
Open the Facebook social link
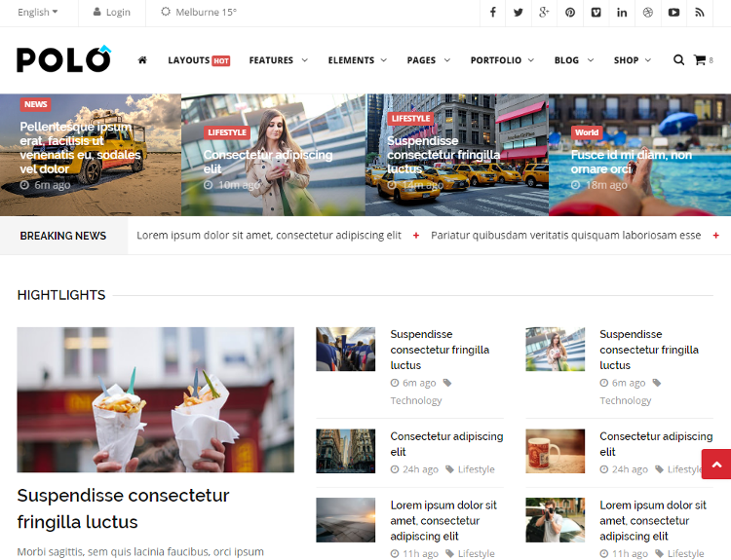point(493,13)
